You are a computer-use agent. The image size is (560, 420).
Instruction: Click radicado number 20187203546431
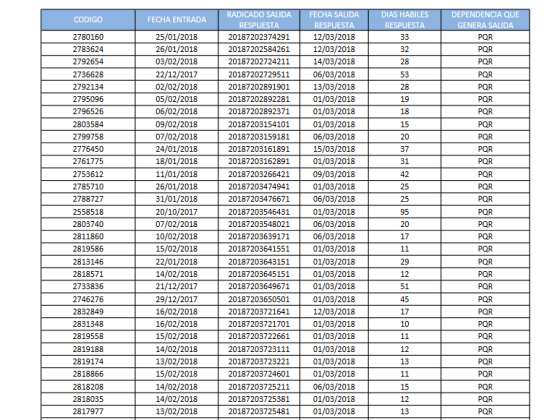259,212
